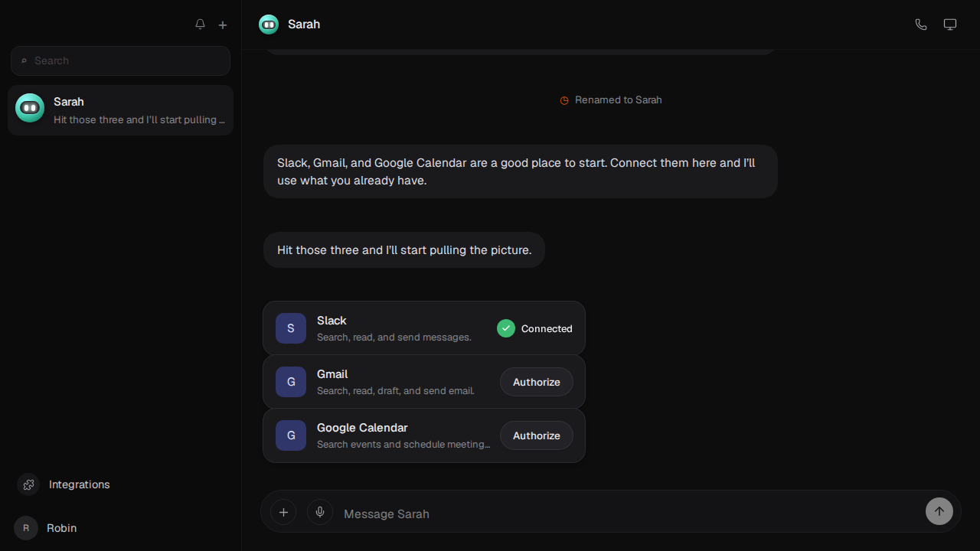Open Robin's profile menu
The height and width of the screenshot is (551, 980).
[46, 528]
